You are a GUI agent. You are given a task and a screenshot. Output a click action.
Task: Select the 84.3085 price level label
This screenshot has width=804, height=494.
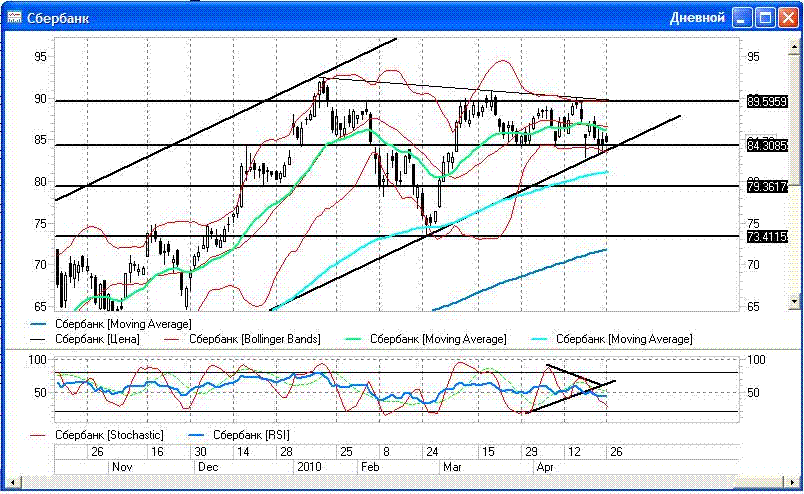(x=767, y=146)
